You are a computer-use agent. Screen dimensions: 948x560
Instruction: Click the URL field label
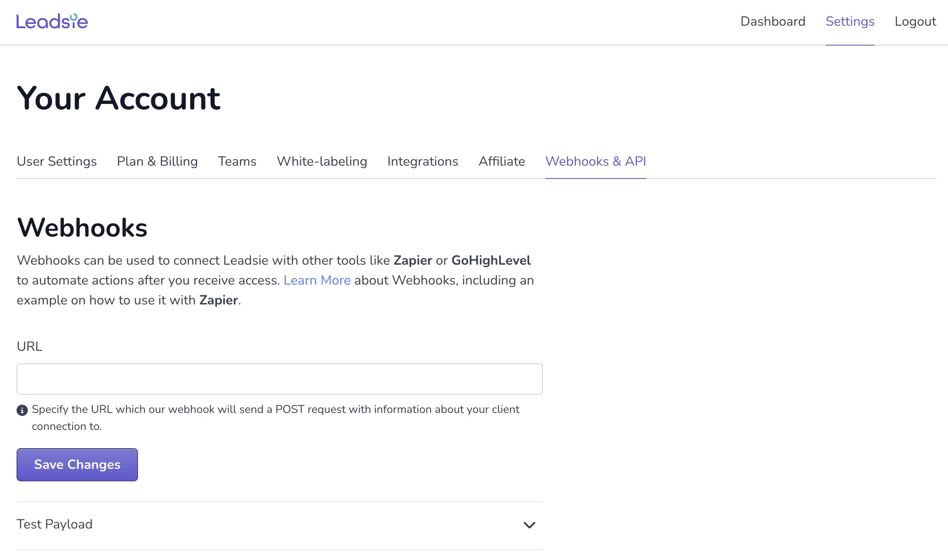(29, 346)
